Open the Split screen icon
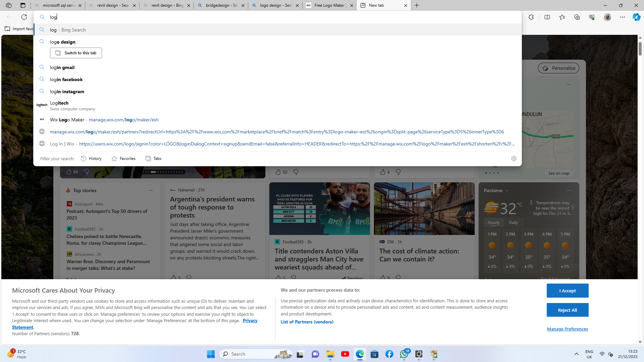Image resolution: width=644 pixels, height=362 pixels. pyautogui.click(x=547, y=17)
